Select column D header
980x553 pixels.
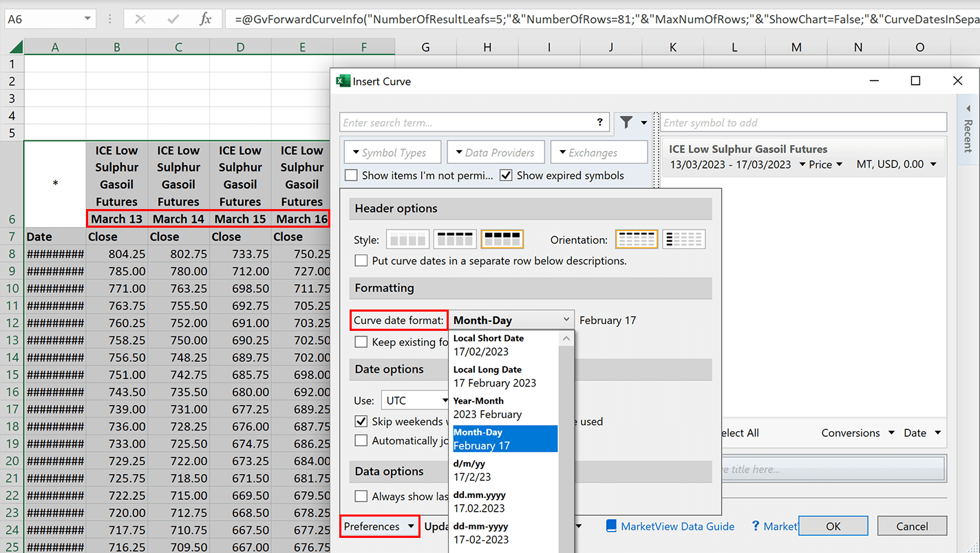[240, 47]
